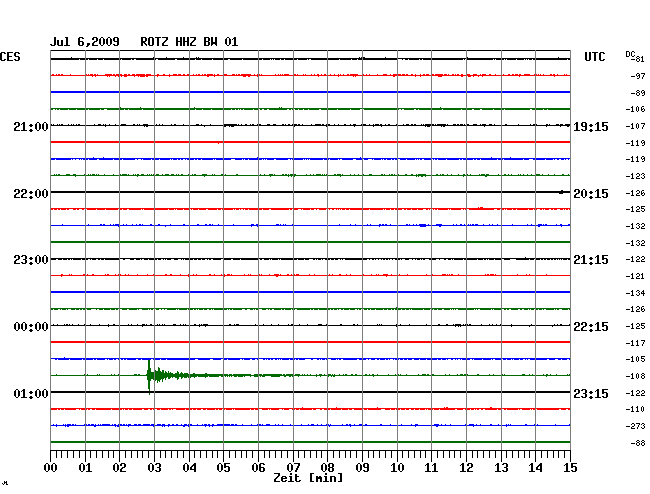
Task: Click the local time label "23:00"
Action: pos(31,260)
